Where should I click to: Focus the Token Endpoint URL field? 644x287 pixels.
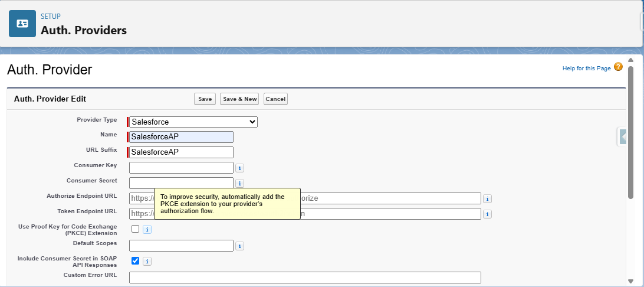coord(305,214)
